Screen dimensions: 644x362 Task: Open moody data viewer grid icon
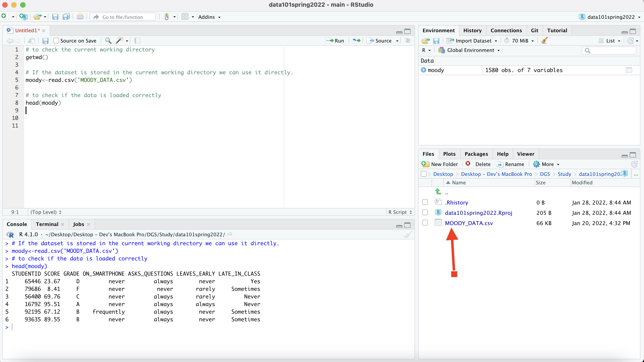(629, 70)
